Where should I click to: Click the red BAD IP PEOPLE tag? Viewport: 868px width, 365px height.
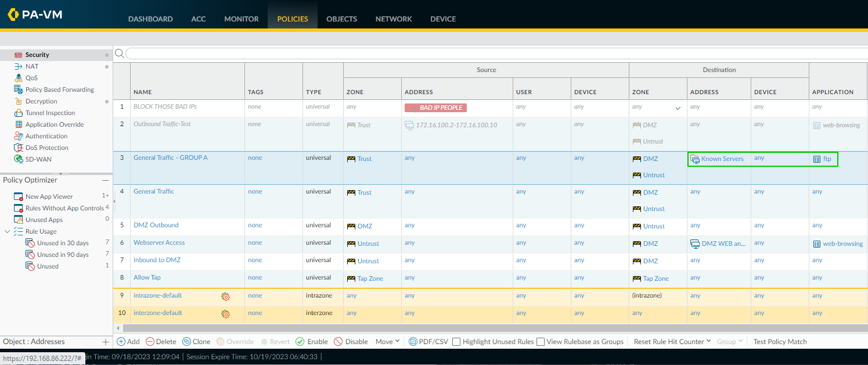coord(435,108)
